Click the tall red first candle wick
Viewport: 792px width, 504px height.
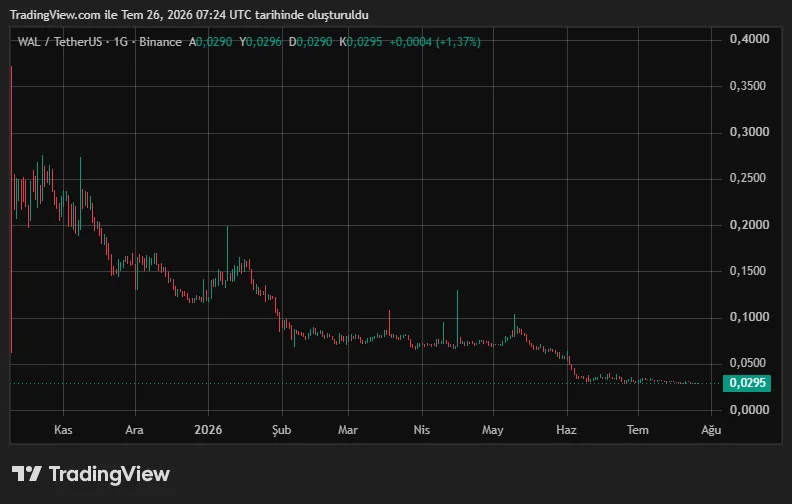tap(11, 210)
